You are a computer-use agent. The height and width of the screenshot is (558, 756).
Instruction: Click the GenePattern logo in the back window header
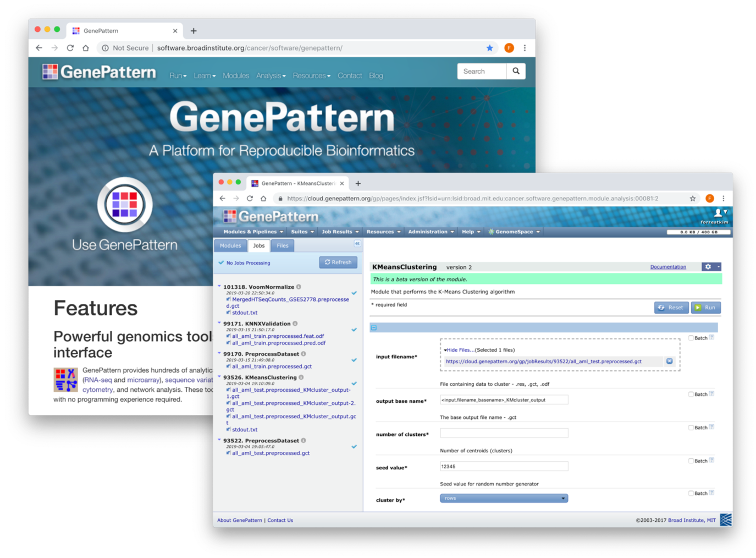point(100,72)
